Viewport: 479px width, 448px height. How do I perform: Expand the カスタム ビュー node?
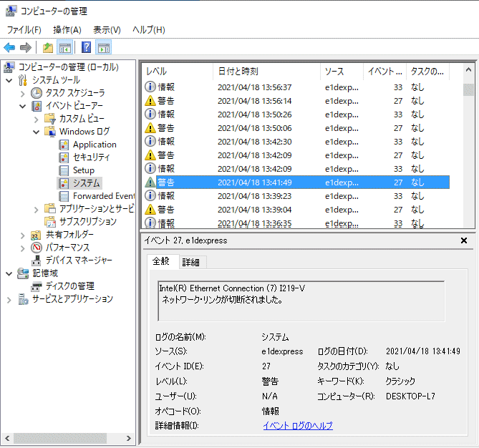37,119
